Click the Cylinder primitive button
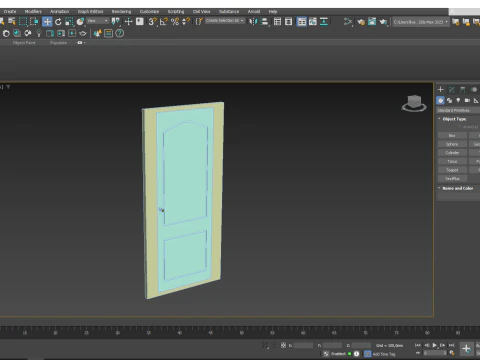 tap(452, 153)
